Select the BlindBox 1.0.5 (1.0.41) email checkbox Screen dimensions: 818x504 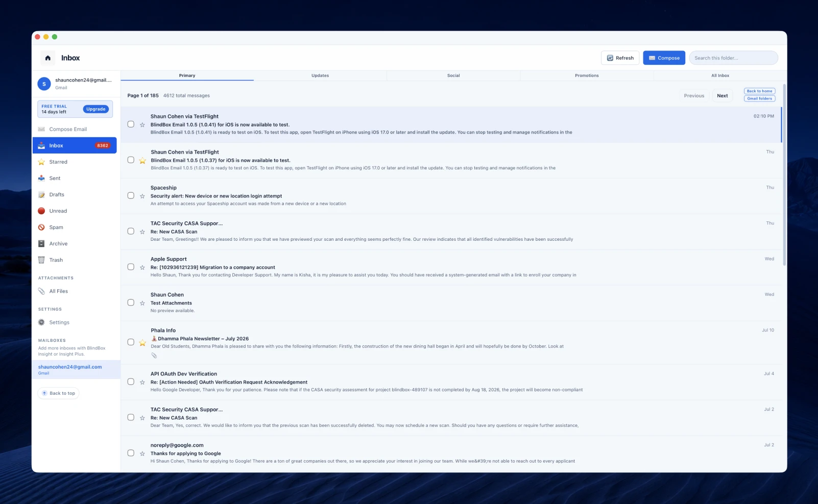[131, 124]
